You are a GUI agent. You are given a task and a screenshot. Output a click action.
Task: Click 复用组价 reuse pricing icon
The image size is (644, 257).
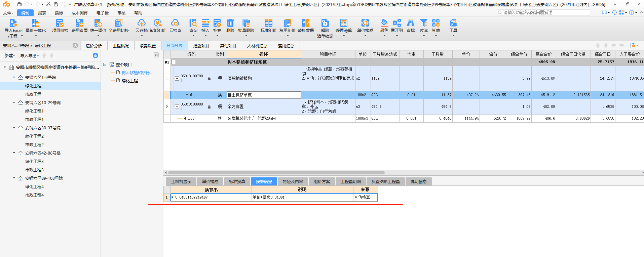pyautogui.click(x=287, y=26)
